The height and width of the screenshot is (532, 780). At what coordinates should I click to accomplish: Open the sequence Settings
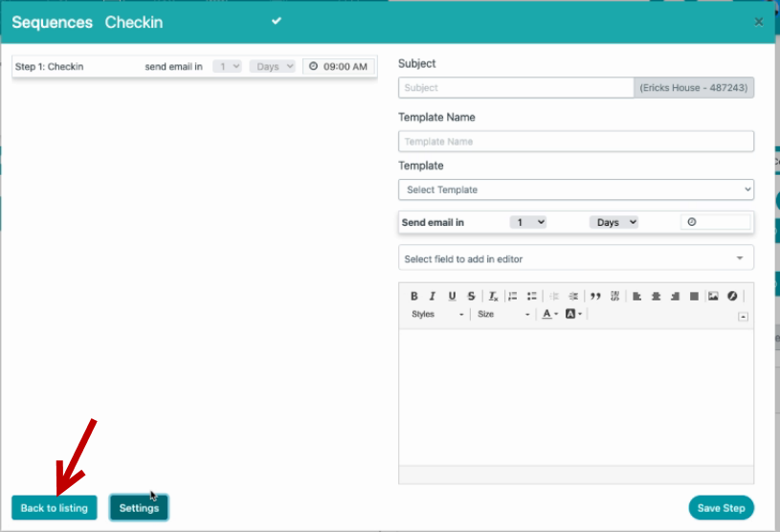139,508
